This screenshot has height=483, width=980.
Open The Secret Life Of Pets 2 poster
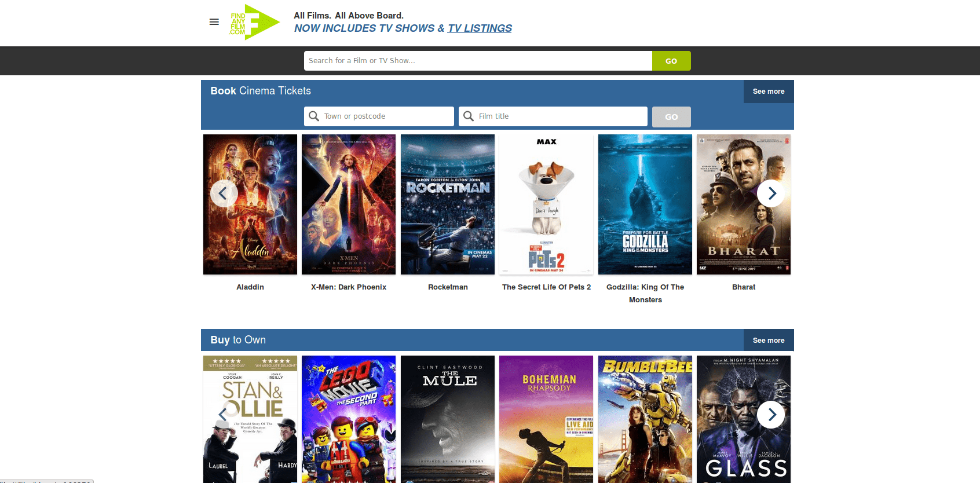(x=546, y=204)
